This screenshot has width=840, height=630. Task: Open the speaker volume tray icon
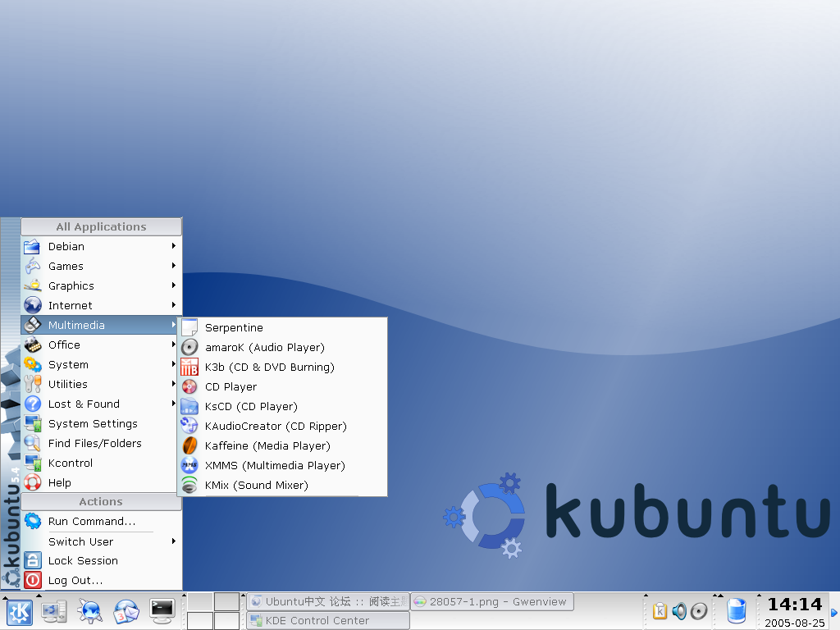point(679,610)
